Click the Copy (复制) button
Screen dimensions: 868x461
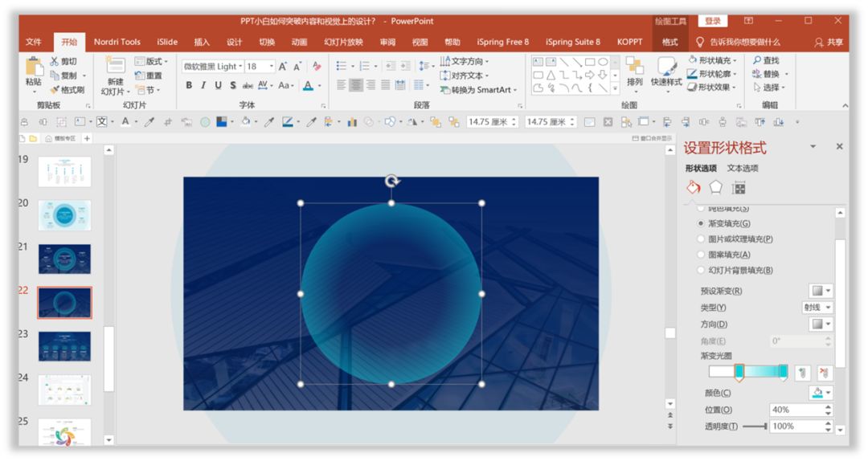(x=68, y=75)
